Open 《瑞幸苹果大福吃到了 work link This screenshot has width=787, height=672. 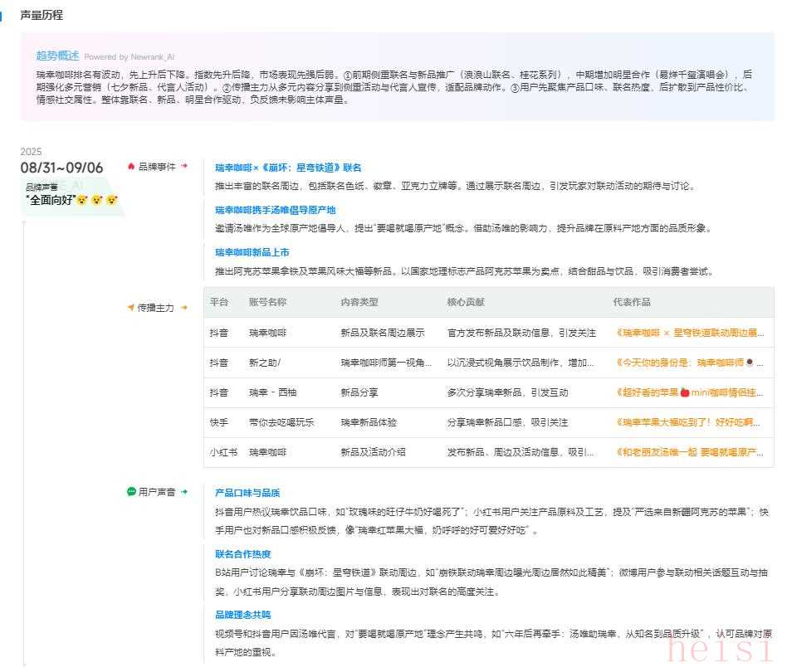click(689, 422)
